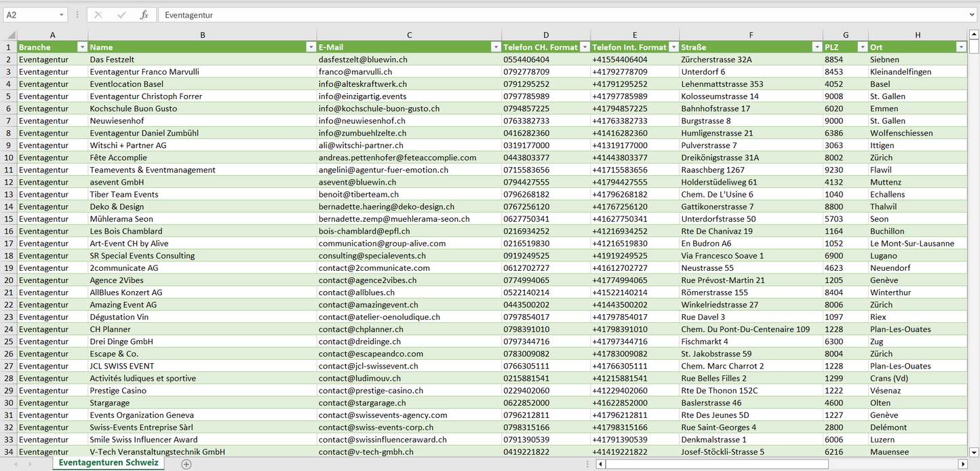
Task: Click the Cancel X icon in formula bar
Action: (x=98, y=15)
